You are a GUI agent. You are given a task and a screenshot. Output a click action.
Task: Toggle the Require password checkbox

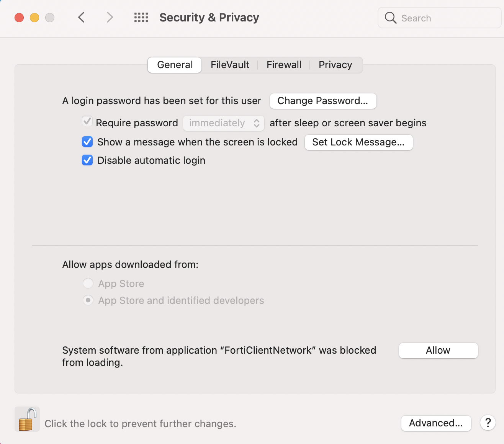87,122
